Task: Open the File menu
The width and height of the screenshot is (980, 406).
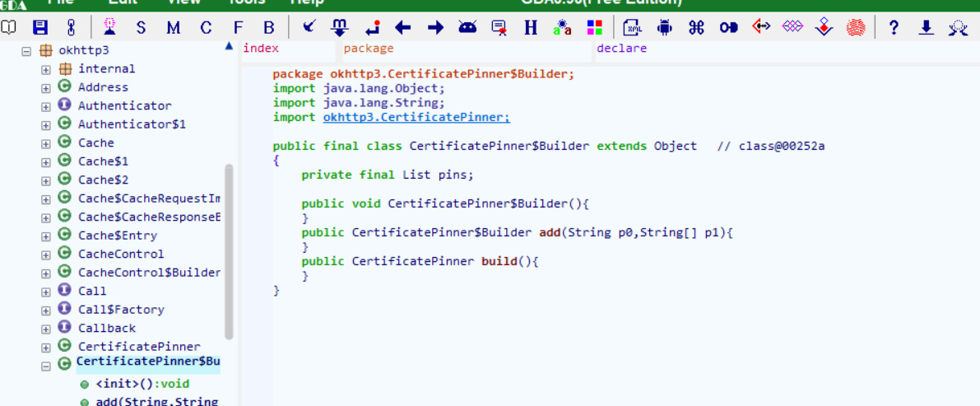Action: pos(61,2)
